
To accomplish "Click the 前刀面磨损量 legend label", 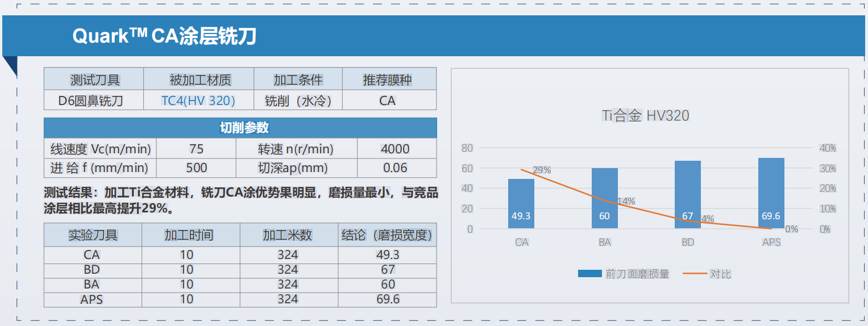I will pyautogui.click(x=637, y=274).
